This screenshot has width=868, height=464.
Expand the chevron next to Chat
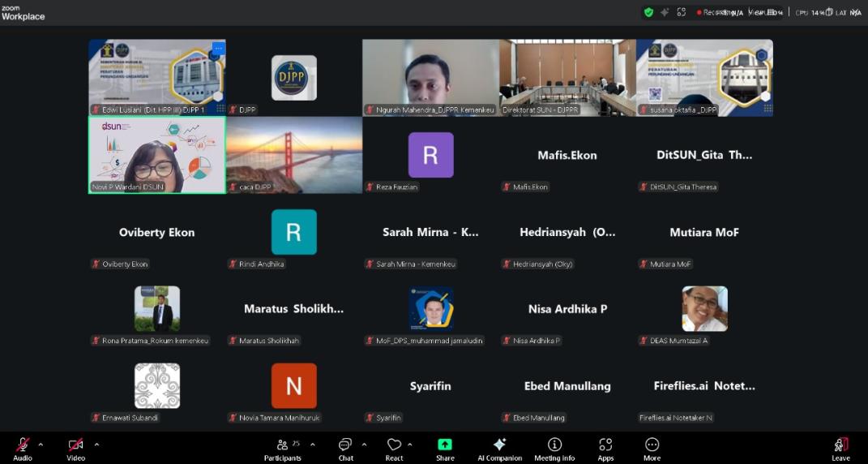[x=364, y=445]
